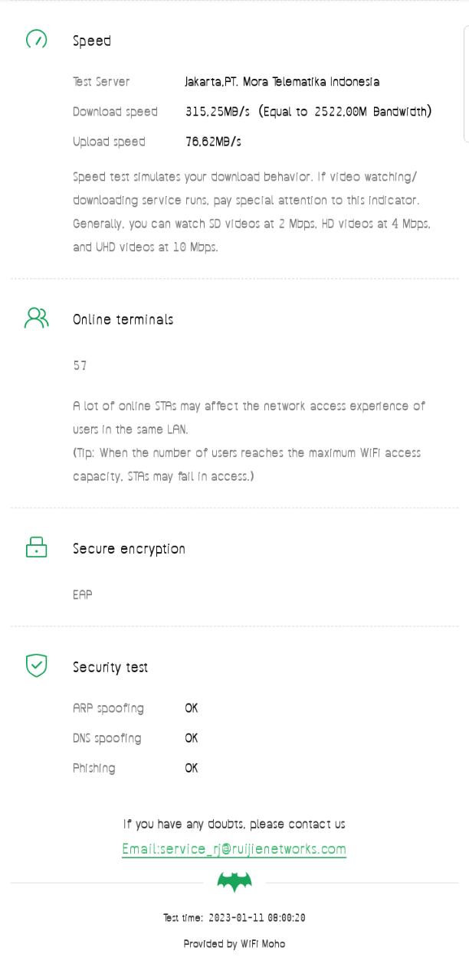
Task: Click the 315.25MB/s download speed value
Action: 218,112
